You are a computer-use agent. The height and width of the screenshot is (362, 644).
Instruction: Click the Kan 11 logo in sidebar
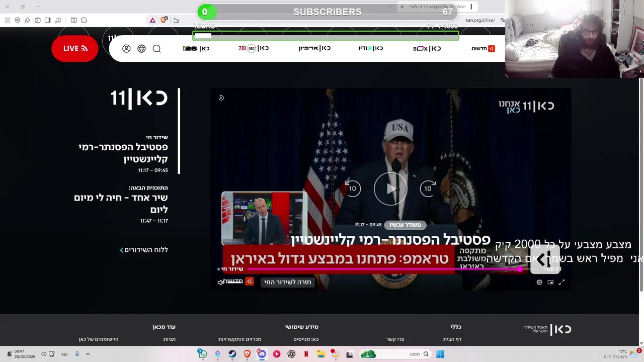pyautogui.click(x=139, y=98)
